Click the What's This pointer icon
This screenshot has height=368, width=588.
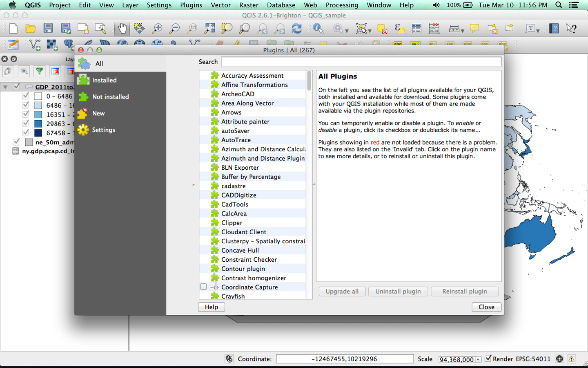point(571,28)
